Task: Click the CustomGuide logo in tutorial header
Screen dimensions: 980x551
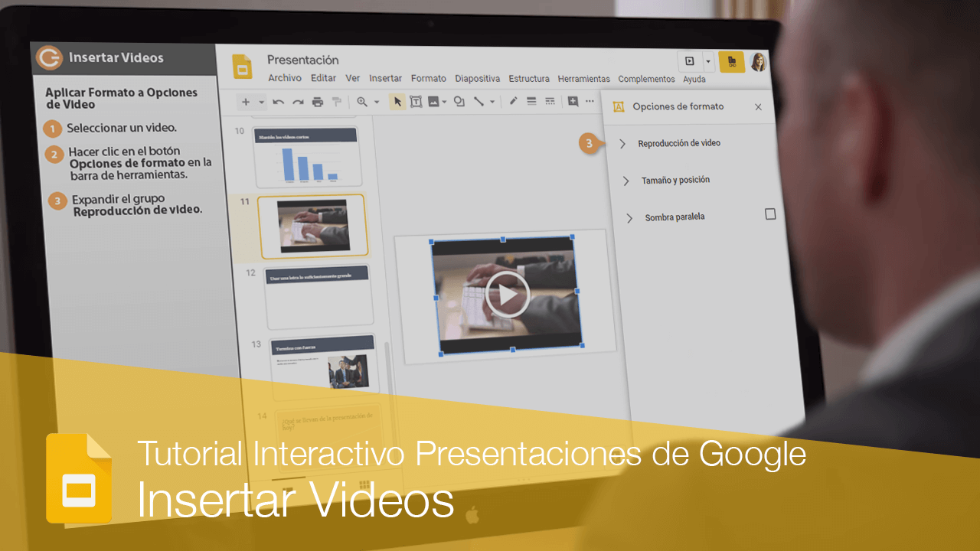Action: 50,57
